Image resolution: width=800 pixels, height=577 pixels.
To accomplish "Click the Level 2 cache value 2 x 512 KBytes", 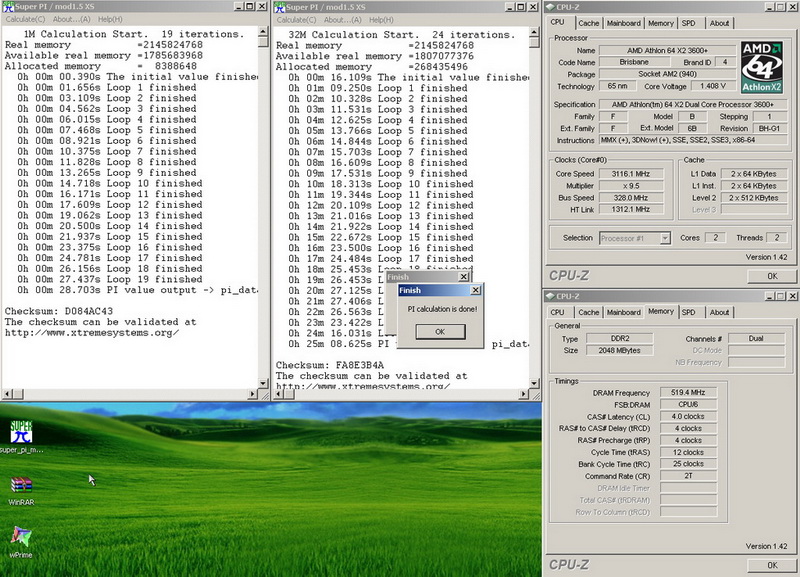I will (754, 197).
